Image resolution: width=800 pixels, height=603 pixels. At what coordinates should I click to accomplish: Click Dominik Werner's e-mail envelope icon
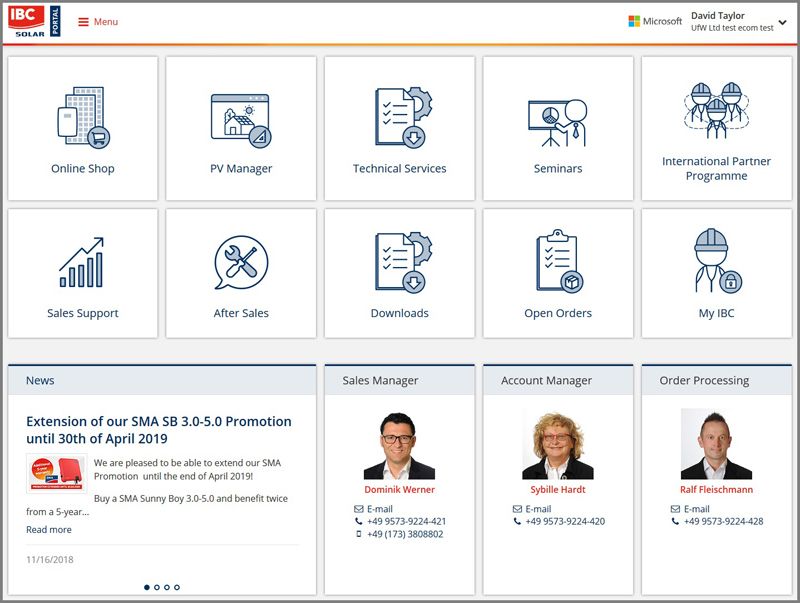tap(359, 509)
